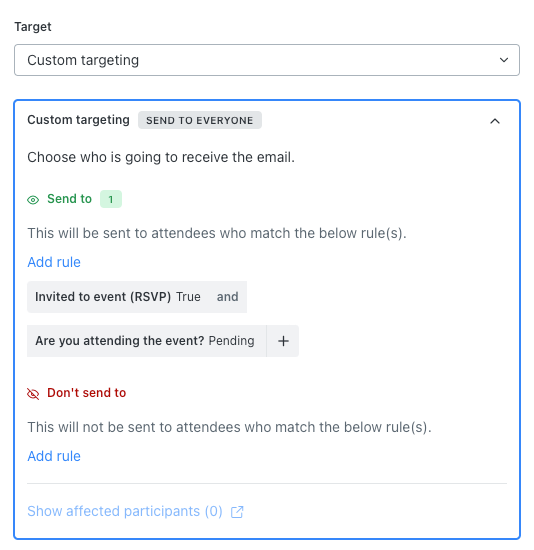534x550 pixels.
Task: Click the plus icon next to Pending rule
Action: (x=283, y=341)
